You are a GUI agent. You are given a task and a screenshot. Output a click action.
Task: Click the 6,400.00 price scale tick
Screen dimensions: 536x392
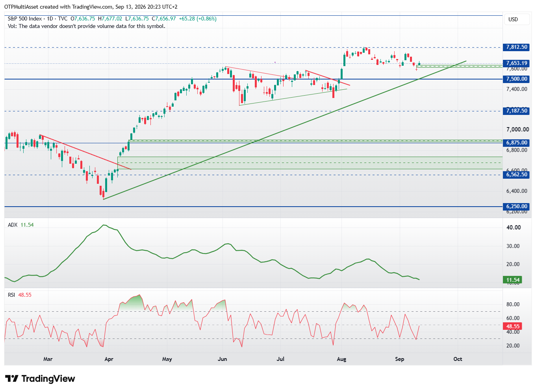517,191
